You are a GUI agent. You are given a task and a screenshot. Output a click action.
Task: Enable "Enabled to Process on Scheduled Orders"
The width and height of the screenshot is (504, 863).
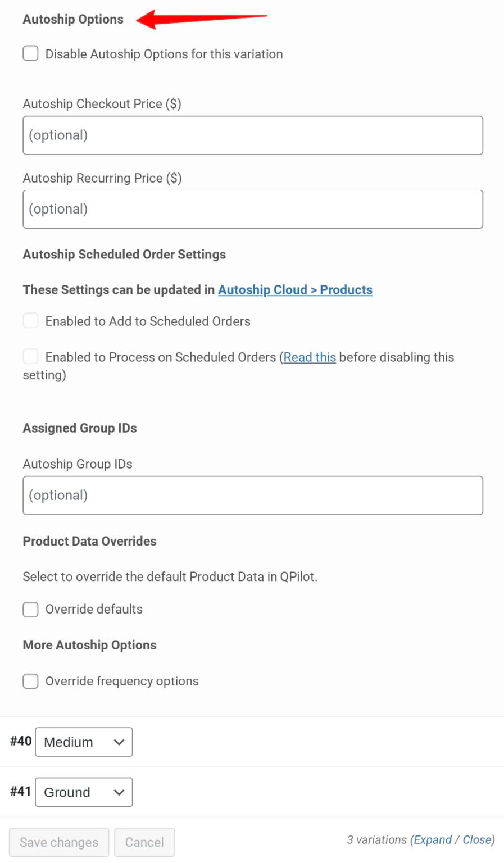[30, 356]
